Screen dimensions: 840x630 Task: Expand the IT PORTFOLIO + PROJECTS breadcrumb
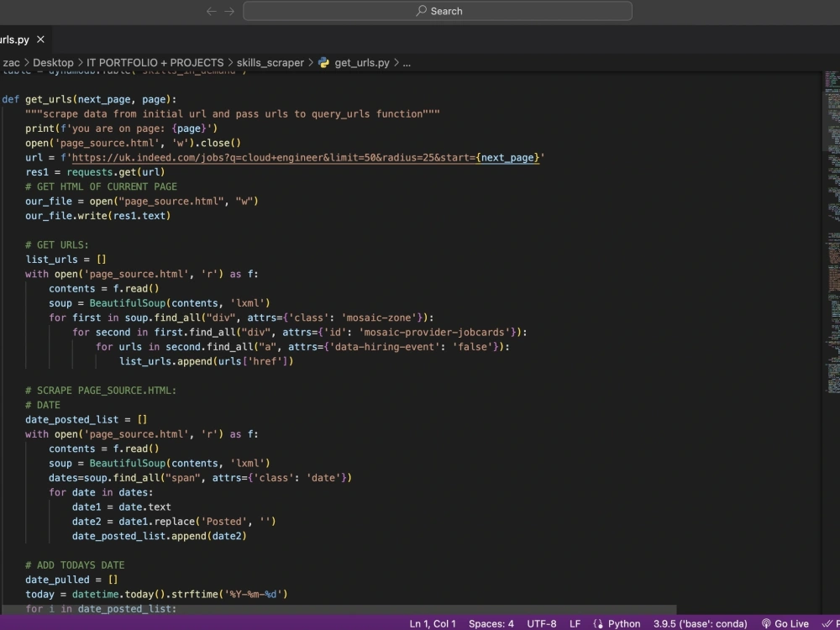156,62
